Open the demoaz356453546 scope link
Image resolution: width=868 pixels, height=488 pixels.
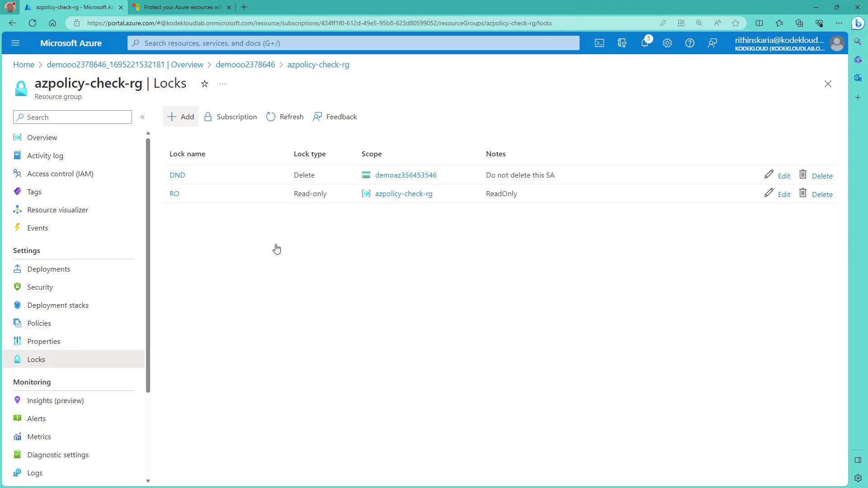(406, 175)
